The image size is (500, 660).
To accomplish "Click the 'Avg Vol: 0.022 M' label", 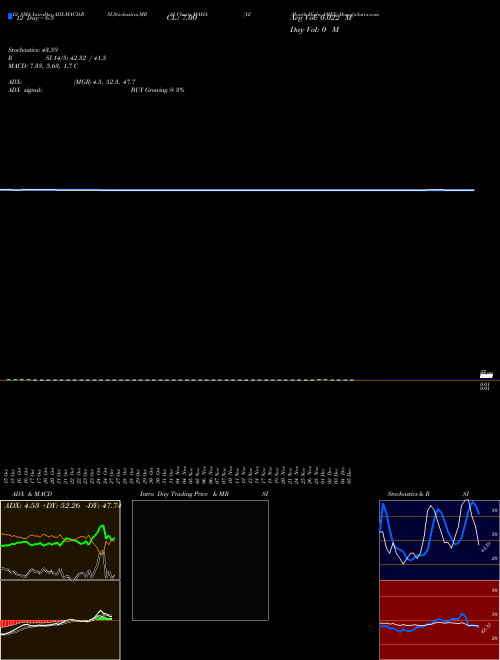I will coord(321,18).
